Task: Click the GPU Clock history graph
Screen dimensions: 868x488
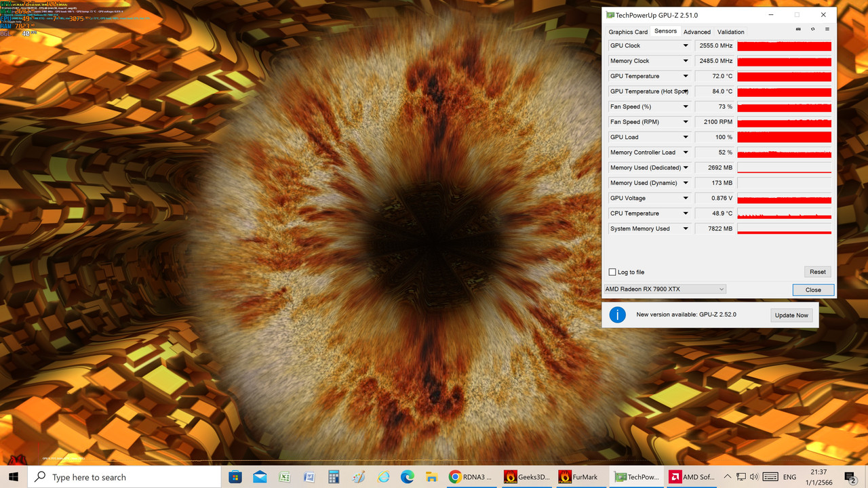Action: point(784,45)
